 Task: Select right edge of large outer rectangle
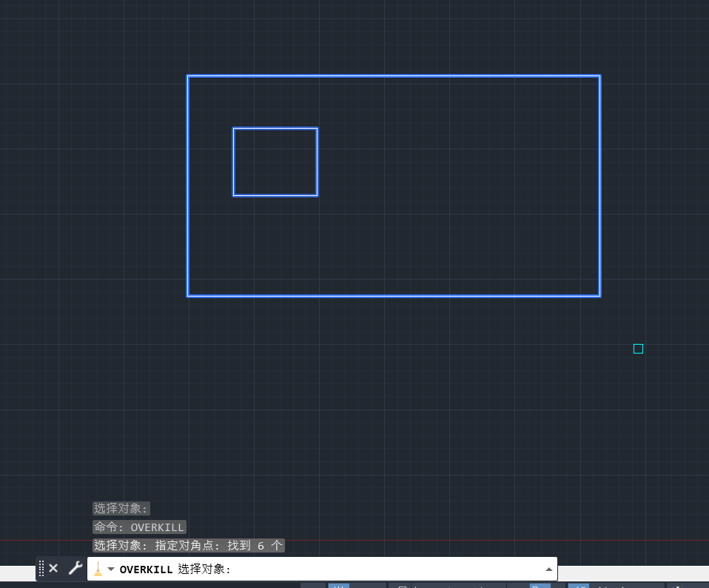click(599, 185)
